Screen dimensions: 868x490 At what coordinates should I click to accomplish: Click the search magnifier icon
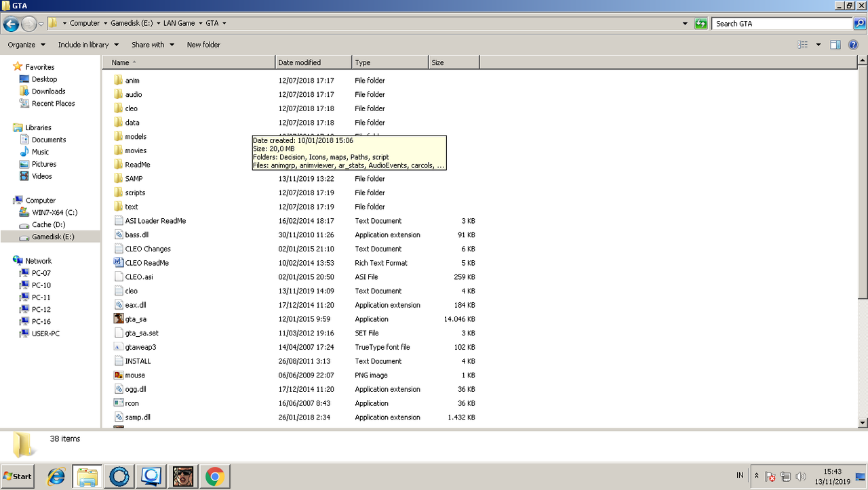tap(859, 24)
